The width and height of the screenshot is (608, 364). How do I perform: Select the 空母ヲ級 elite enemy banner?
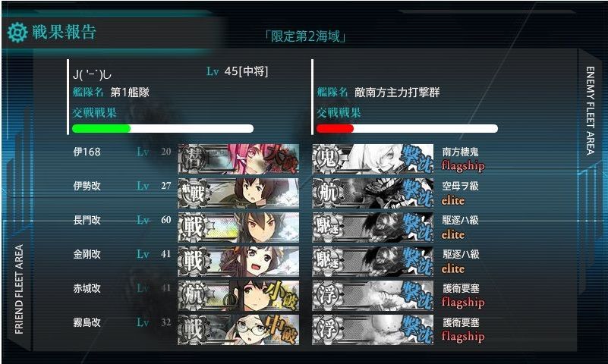[373, 193]
